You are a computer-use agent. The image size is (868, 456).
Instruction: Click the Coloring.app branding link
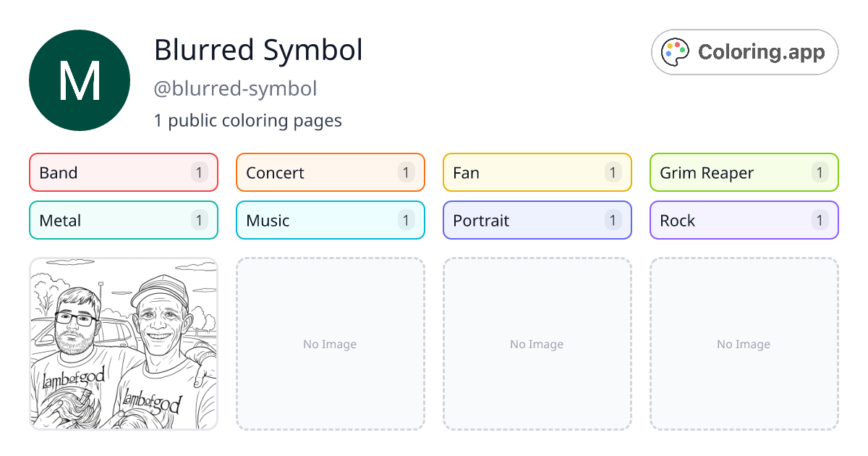click(x=744, y=52)
